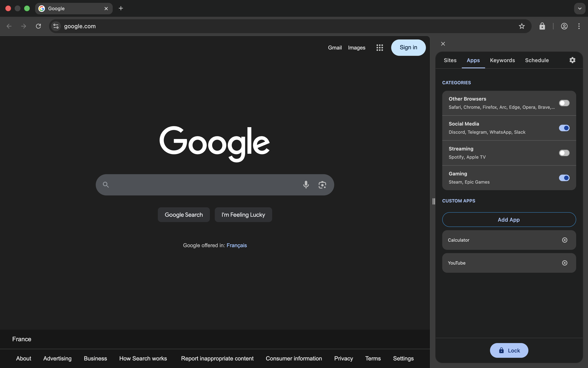Bookmark this tab with the star icon

[522, 26]
